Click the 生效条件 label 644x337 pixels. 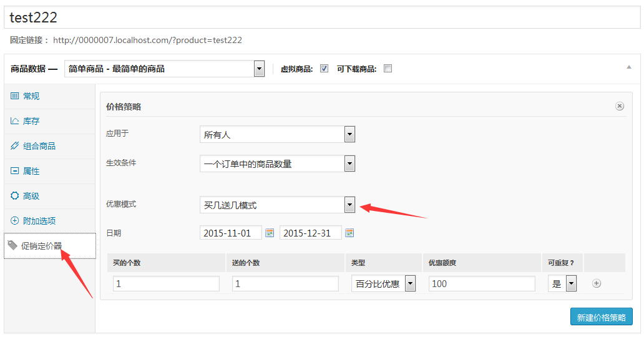pos(121,163)
